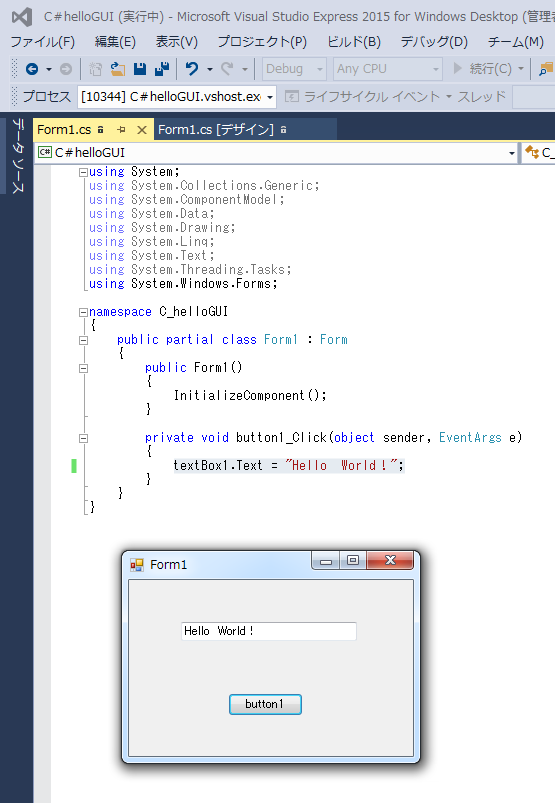Undo the last action
555x803 pixels.
(x=192, y=69)
